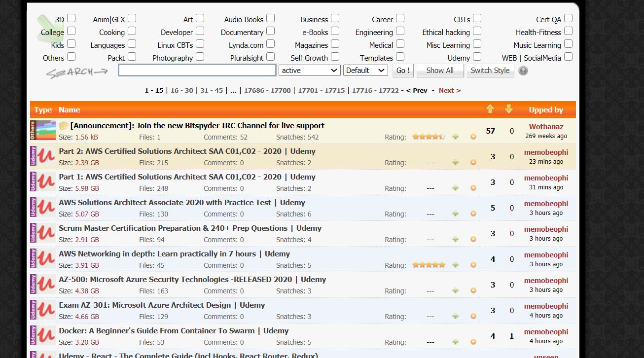Click green plus for Scrum Master Certification
This screenshot has width=644, height=358.
click(455, 239)
